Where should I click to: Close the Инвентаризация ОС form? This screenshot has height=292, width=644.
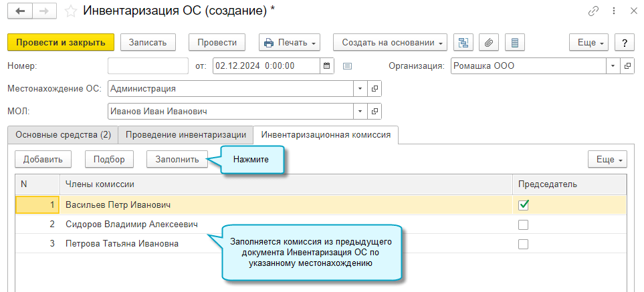[x=633, y=11]
